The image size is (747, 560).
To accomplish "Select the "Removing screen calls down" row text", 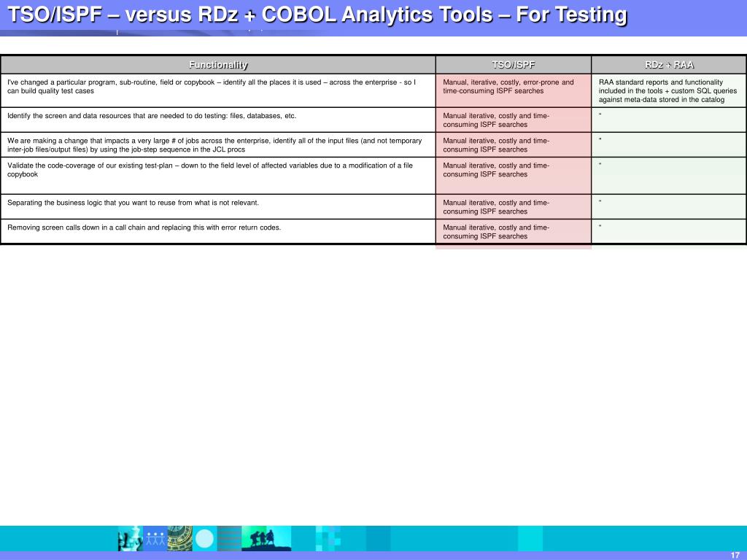I will pos(144,227).
